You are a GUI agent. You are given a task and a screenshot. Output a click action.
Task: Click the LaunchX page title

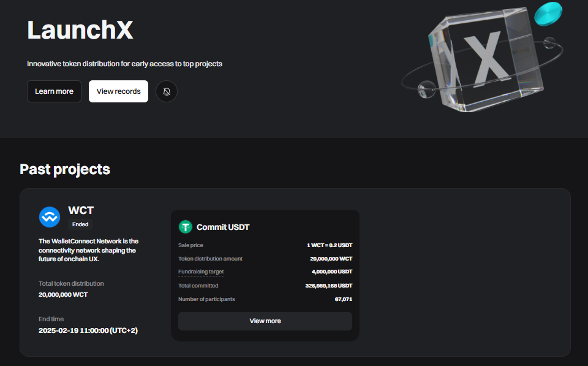click(80, 30)
